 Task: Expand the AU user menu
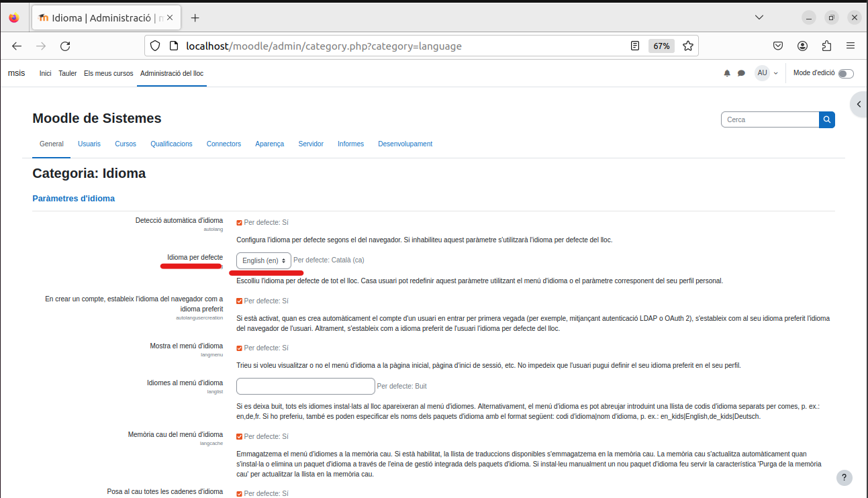click(x=766, y=73)
